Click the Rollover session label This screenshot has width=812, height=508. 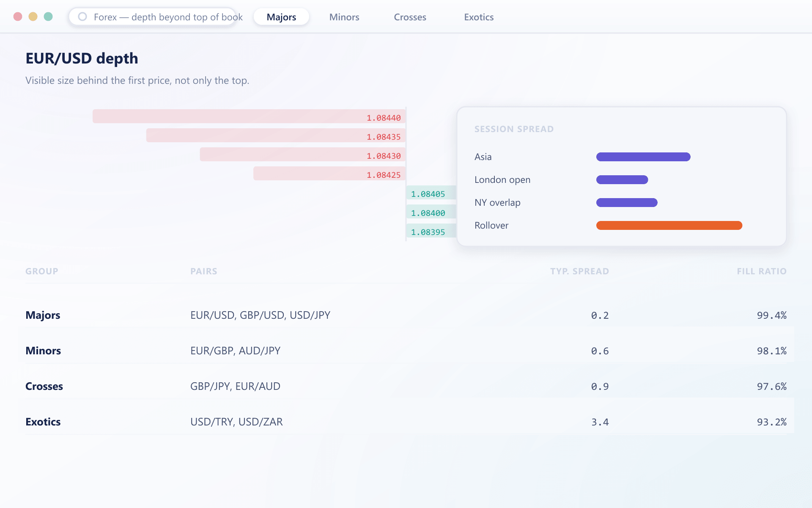click(x=491, y=226)
